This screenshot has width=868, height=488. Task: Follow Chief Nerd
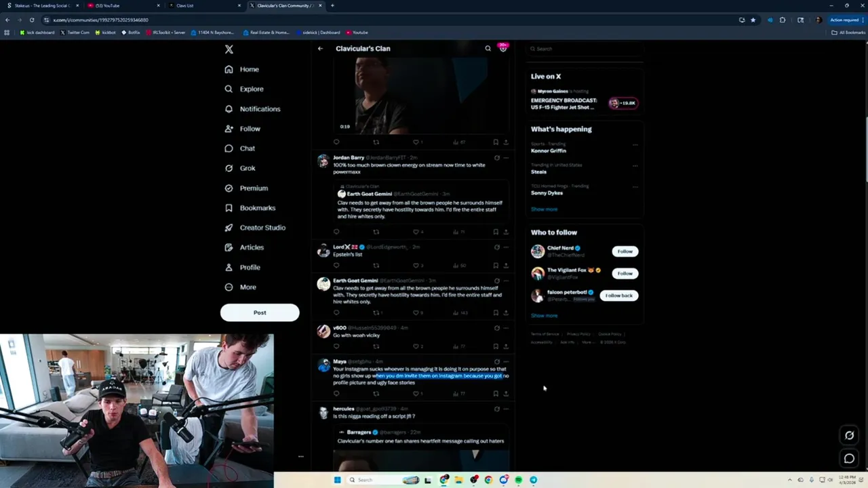625,251
